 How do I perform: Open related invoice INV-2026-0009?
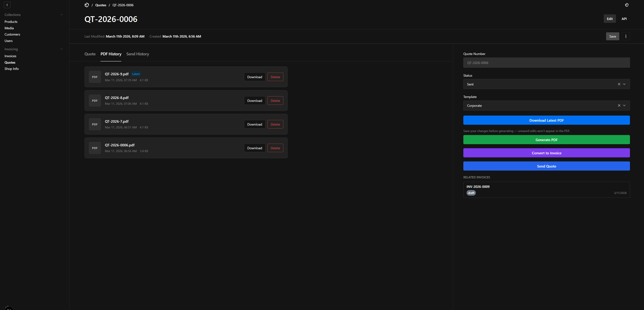point(547,190)
